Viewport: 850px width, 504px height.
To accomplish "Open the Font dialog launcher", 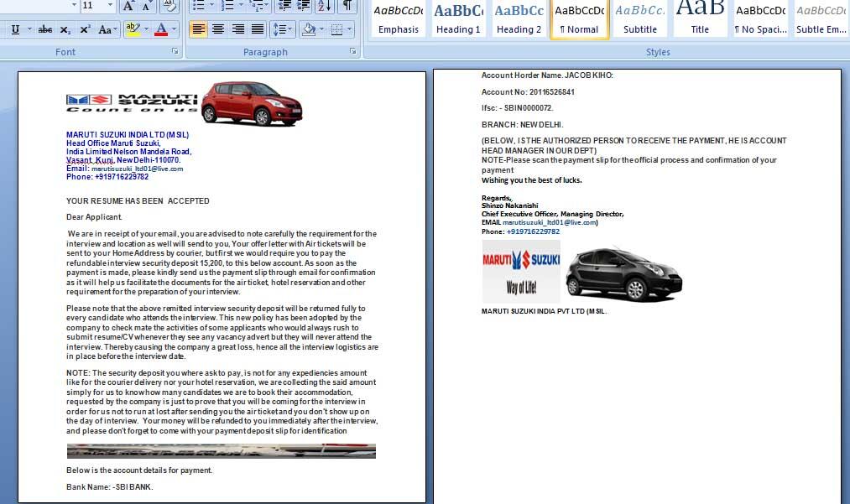I will click(175, 51).
